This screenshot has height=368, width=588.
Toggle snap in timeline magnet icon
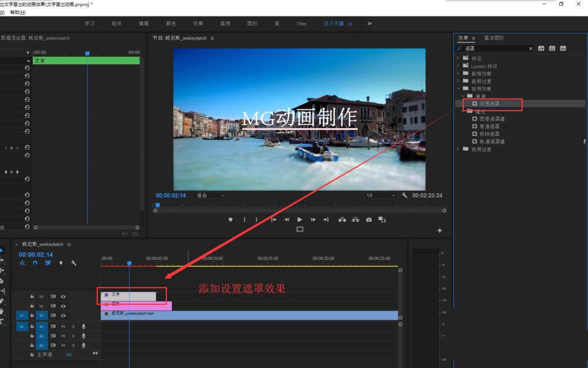(35, 263)
